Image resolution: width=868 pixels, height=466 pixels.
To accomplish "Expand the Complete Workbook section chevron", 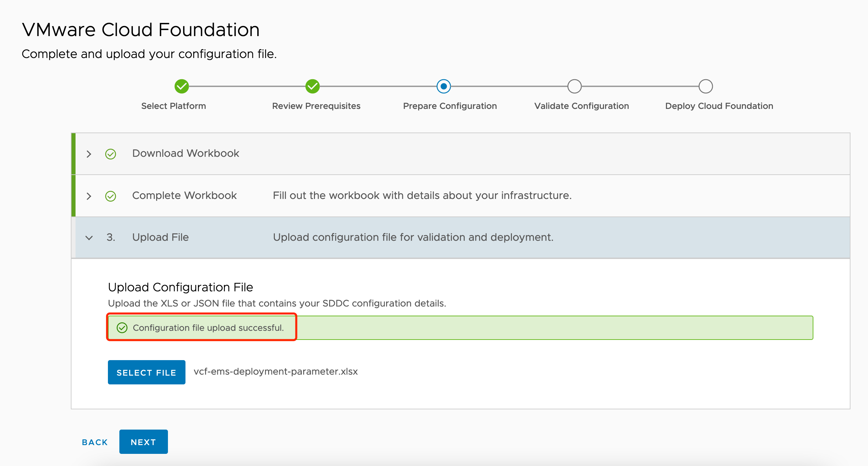I will click(x=89, y=196).
